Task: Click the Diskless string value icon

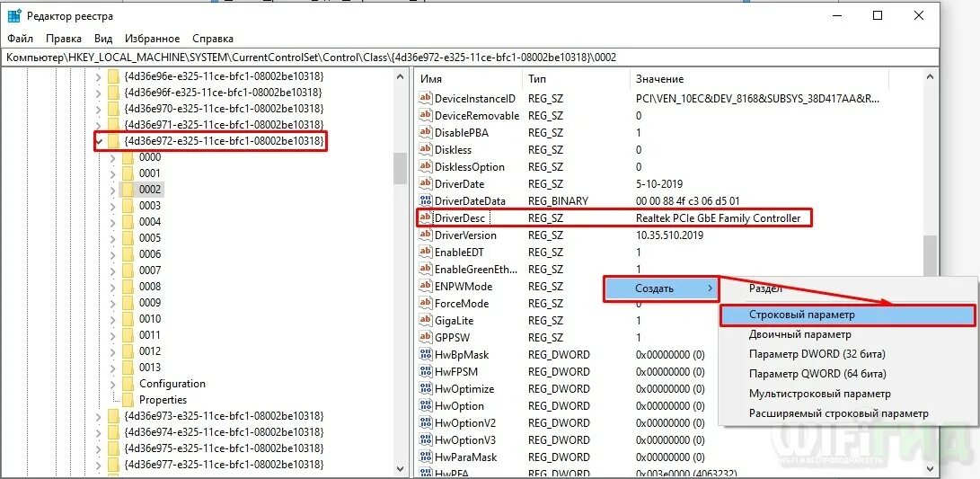Action: click(426, 149)
